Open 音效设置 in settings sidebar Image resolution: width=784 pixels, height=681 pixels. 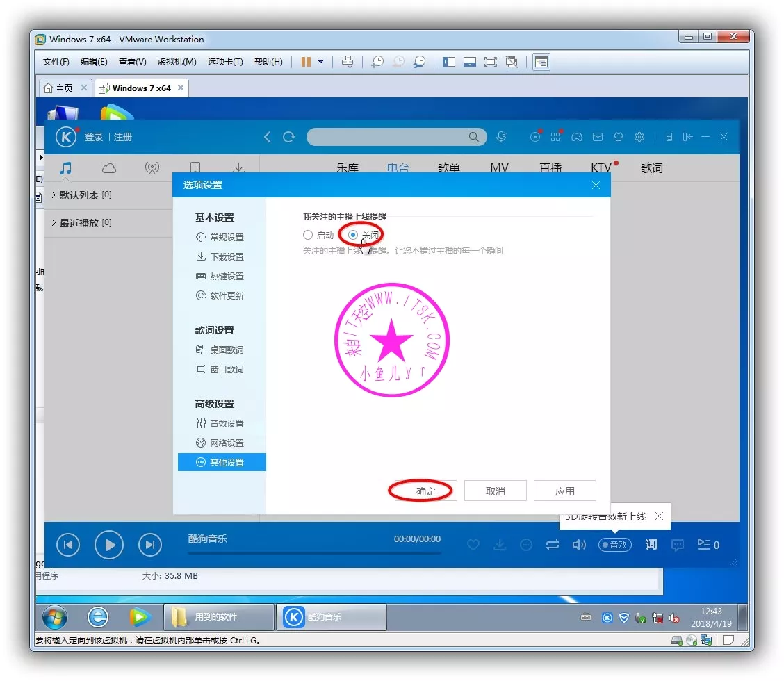pyautogui.click(x=227, y=423)
